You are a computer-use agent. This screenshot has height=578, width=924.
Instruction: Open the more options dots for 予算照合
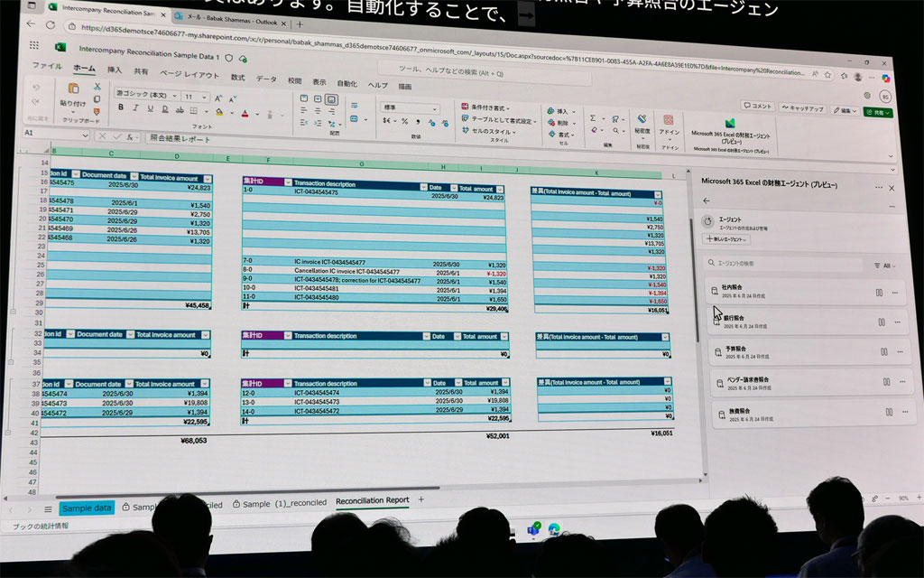point(900,351)
